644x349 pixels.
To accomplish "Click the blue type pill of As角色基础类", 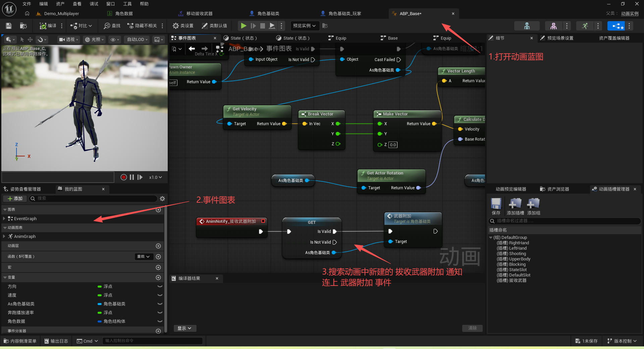I will (x=100, y=304).
